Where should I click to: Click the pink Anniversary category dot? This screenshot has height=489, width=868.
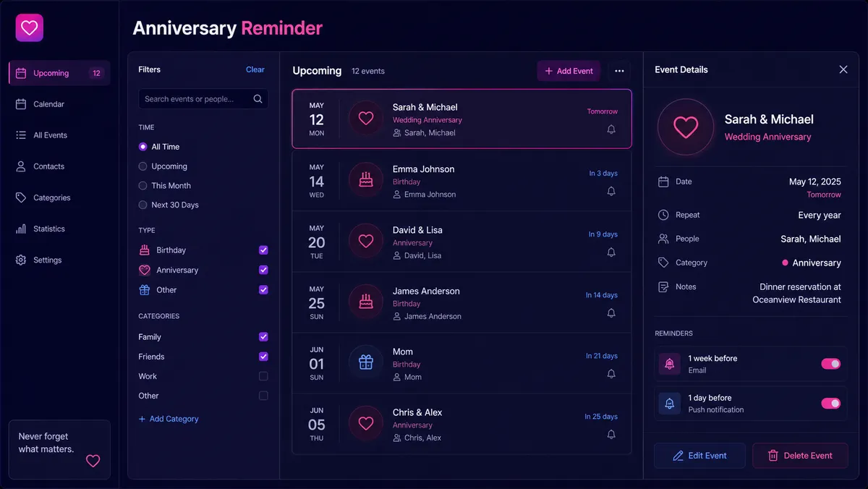(786, 263)
